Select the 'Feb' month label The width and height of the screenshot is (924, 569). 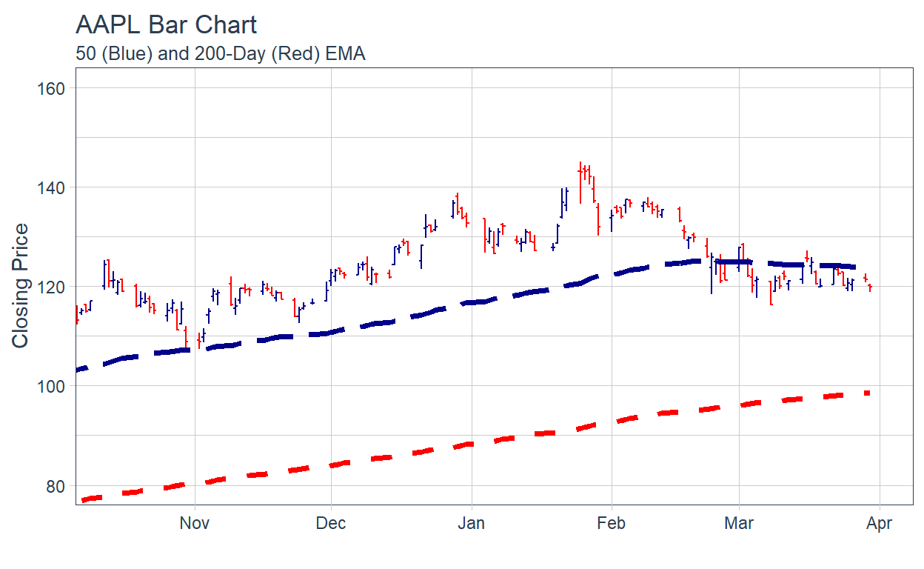(x=611, y=524)
